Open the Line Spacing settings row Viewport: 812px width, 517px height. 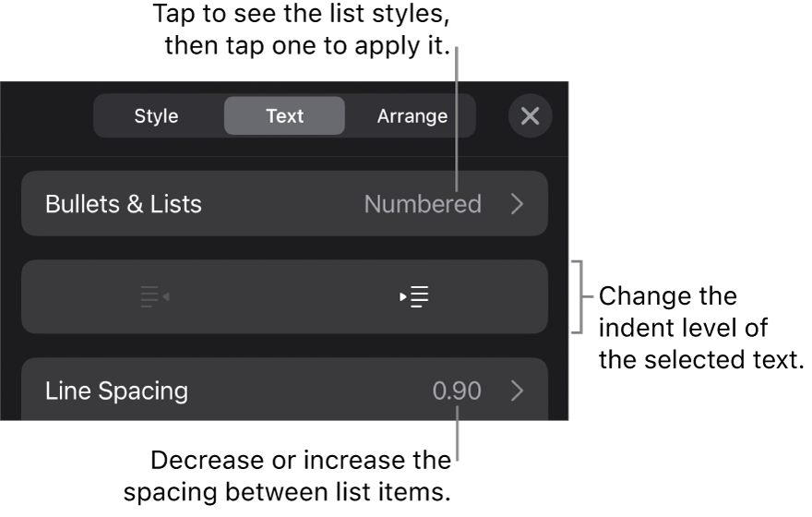(284, 391)
